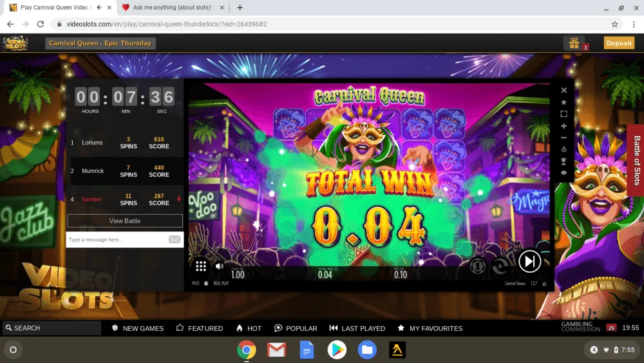Screen dimensions: 644x363
Task: Open Chrome from the shelf
Action: 247,350
